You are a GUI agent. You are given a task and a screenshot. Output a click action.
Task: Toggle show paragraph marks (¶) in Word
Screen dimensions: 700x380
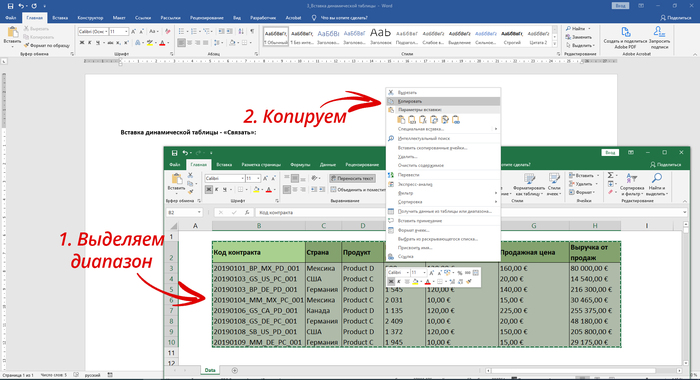(x=252, y=31)
